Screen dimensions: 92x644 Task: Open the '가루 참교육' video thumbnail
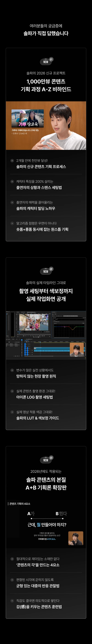pyautogui.click(x=27, y=118)
